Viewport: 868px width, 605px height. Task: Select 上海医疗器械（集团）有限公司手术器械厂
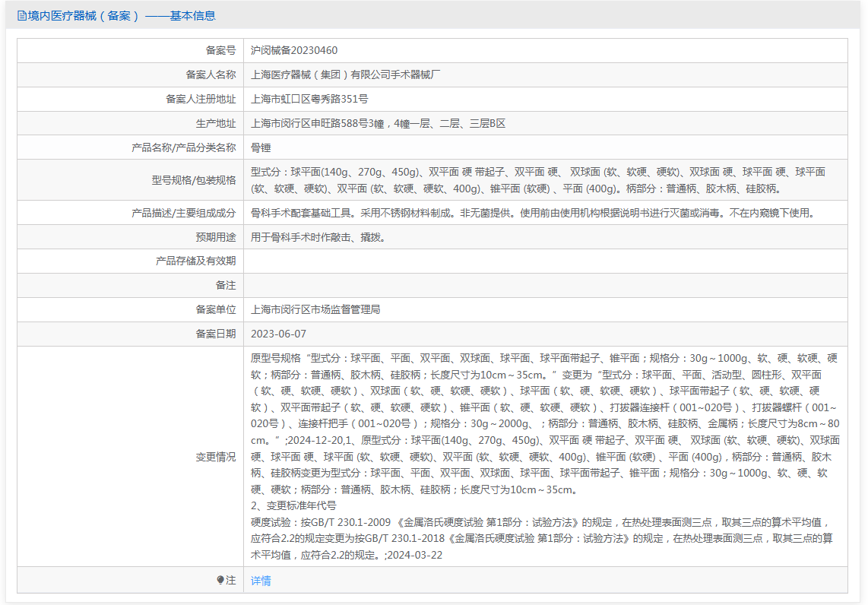pos(345,74)
